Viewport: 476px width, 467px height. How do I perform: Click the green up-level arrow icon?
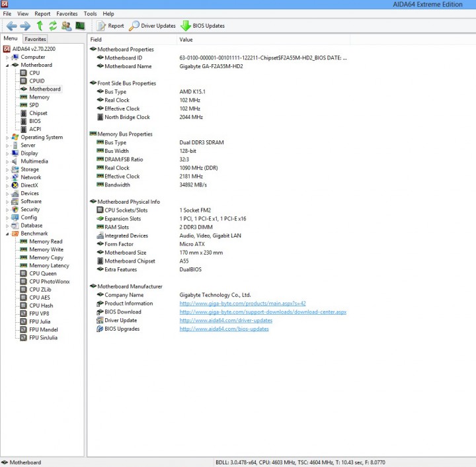click(40, 26)
